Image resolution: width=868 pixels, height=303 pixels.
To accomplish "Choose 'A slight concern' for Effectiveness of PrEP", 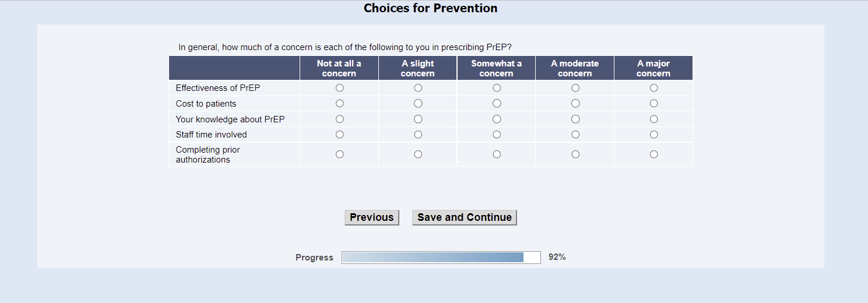I will coord(418,88).
